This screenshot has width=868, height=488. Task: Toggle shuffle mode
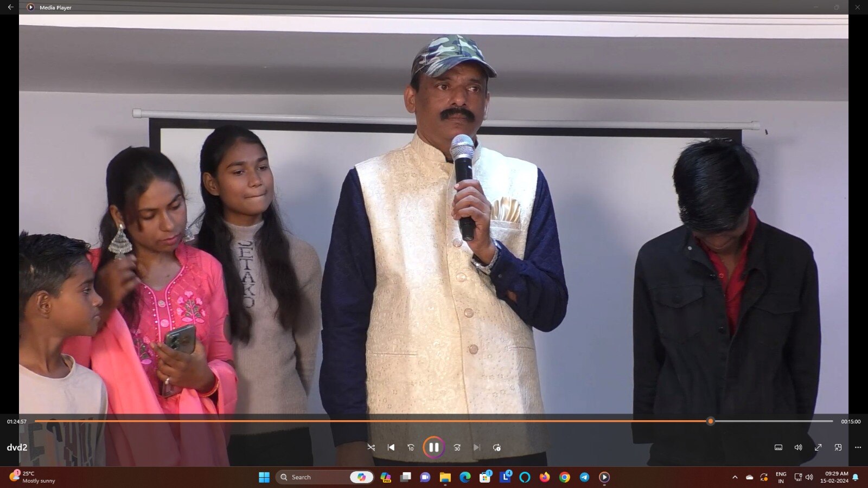coord(371,447)
